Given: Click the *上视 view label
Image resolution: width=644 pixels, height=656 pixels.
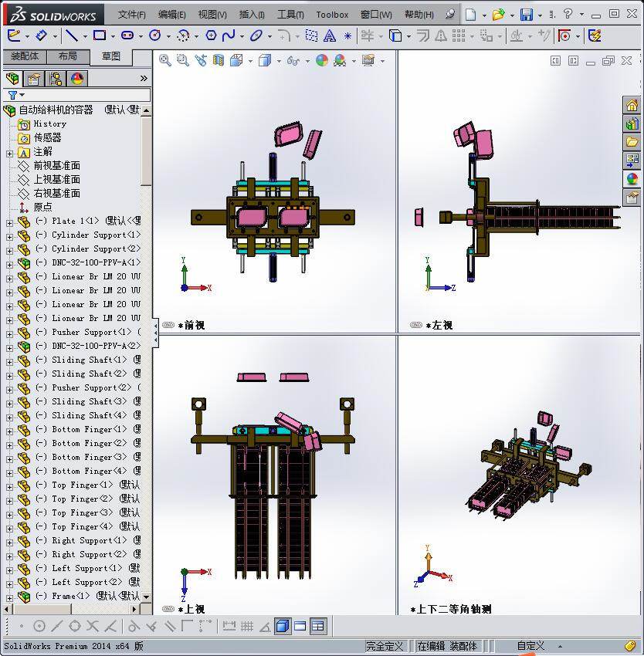Looking at the screenshot, I should click(x=192, y=609).
